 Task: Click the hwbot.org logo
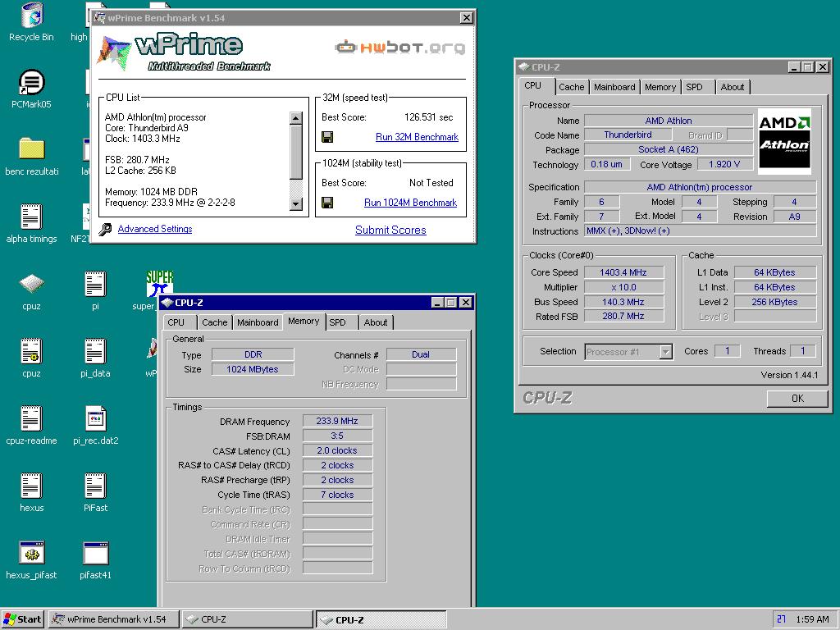click(x=400, y=47)
